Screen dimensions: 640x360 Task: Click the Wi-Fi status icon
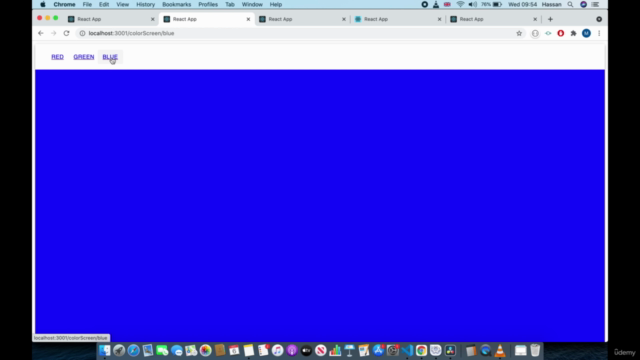460,4
